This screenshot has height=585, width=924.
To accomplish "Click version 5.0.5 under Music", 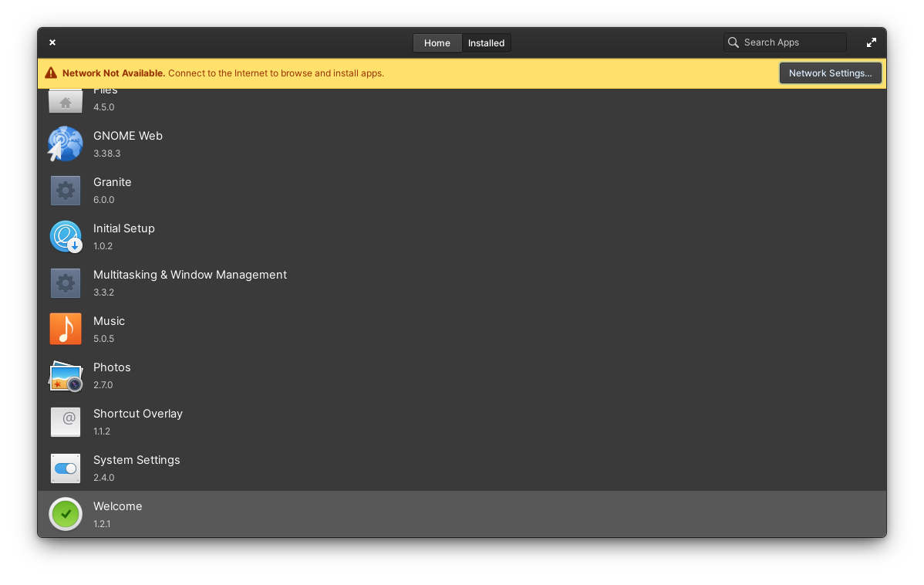I will tap(103, 339).
